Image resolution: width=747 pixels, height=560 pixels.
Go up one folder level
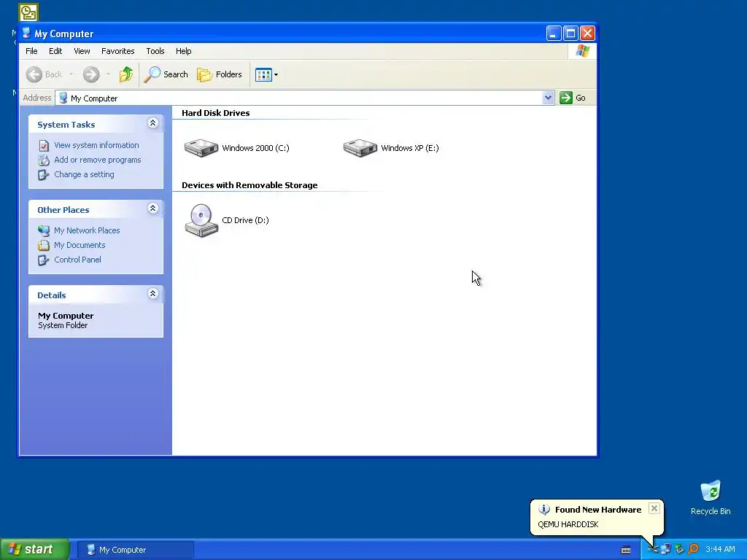point(126,74)
